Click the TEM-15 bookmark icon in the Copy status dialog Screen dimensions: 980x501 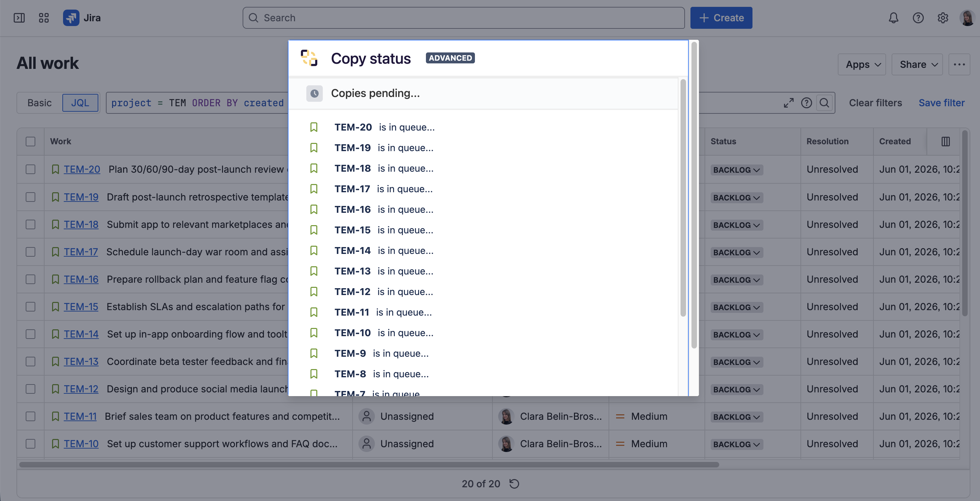(x=314, y=230)
